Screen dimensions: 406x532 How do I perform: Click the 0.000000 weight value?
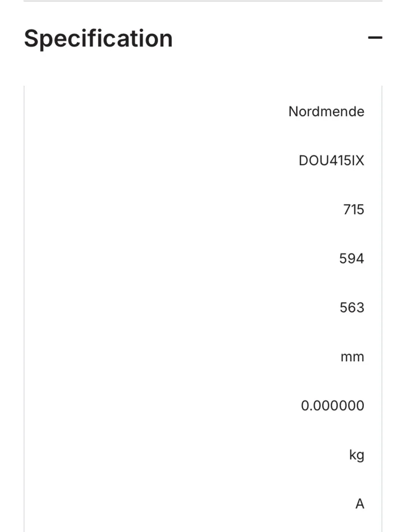pyautogui.click(x=332, y=406)
